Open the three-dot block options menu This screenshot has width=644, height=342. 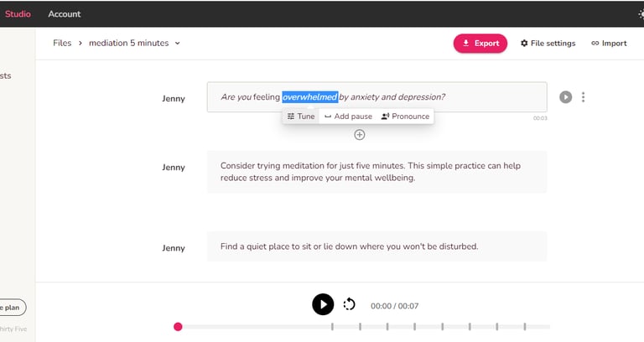pos(584,97)
